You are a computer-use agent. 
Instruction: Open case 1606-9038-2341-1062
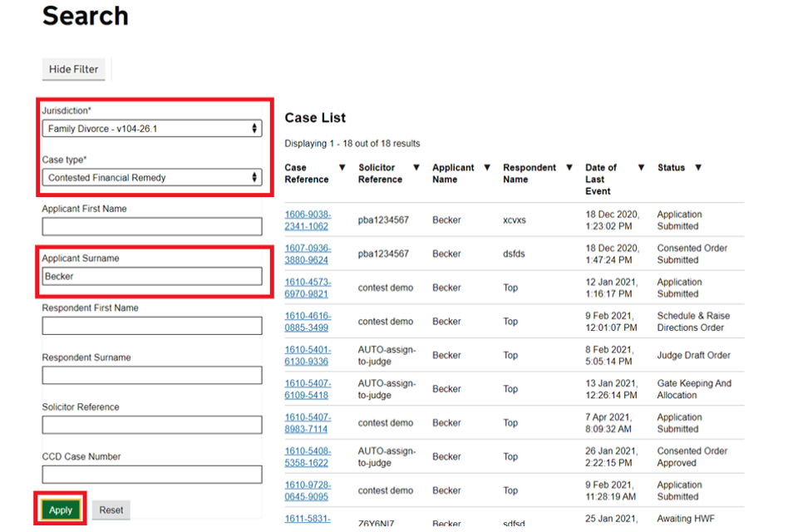[307, 220]
